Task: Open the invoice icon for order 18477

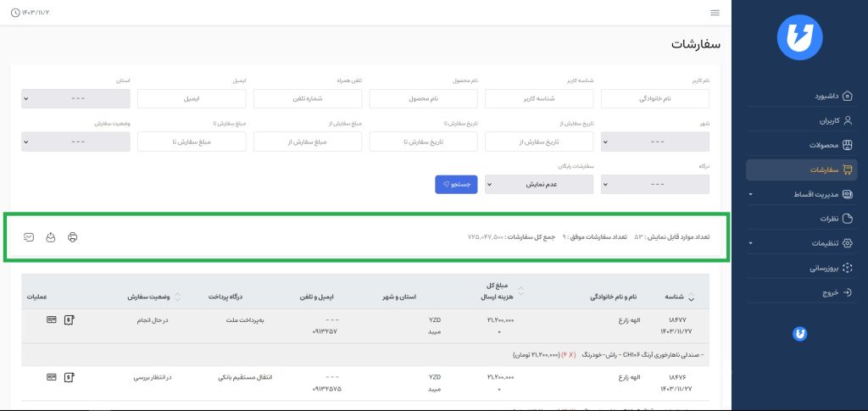Action: click(69, 319)
